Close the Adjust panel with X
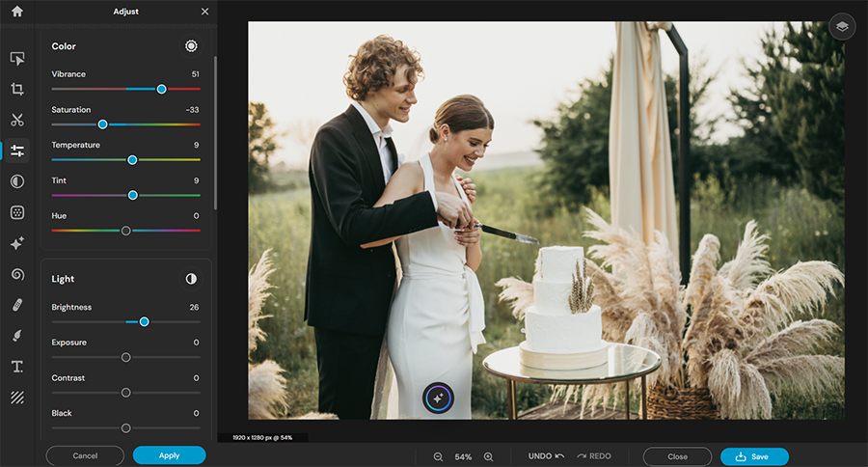 [204, 11]
